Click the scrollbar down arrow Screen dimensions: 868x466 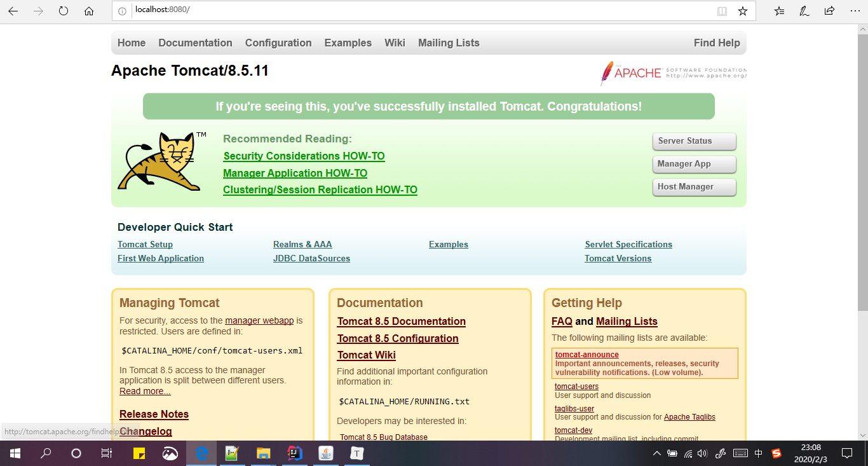(862, 435)
